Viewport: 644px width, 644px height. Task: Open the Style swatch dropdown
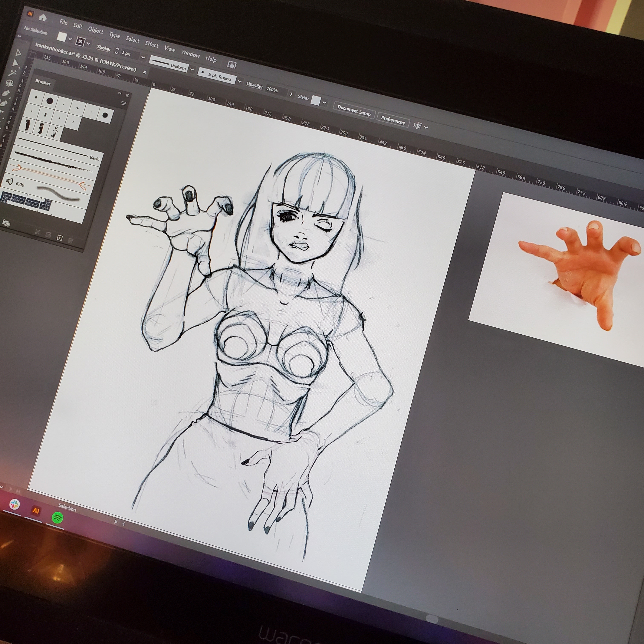pyautogui.click(x=324, y=102)
